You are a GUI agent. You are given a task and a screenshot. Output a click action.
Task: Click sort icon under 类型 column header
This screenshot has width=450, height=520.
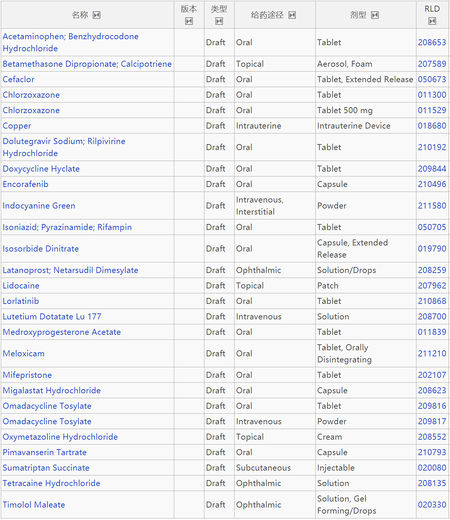(x=219, y=21)
